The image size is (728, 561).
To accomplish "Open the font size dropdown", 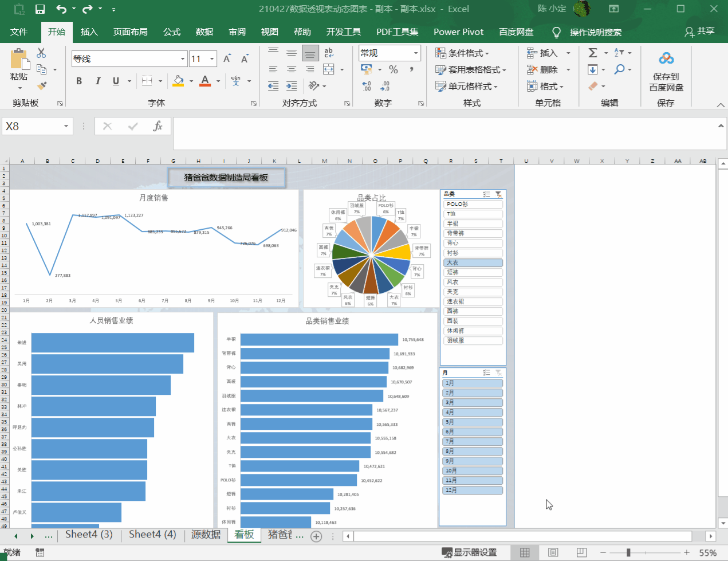I will coord(212,59).
